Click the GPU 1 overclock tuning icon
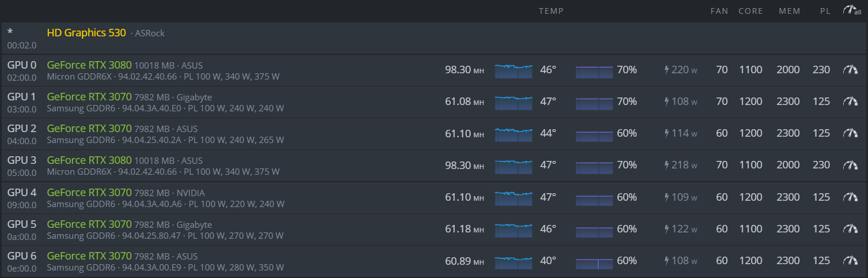Viewport: 868px width, 278px height. (x=850, y=102)
